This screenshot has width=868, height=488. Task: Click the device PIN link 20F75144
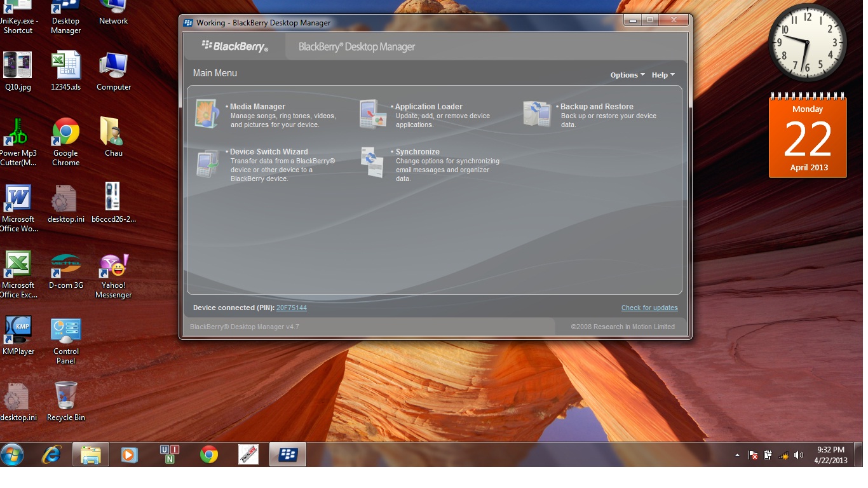pos(292,308)
